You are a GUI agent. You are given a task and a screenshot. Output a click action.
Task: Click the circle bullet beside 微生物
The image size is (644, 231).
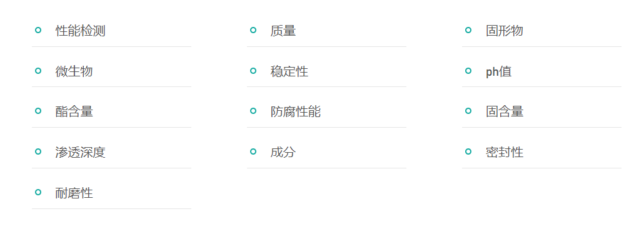tap(38, 71)
